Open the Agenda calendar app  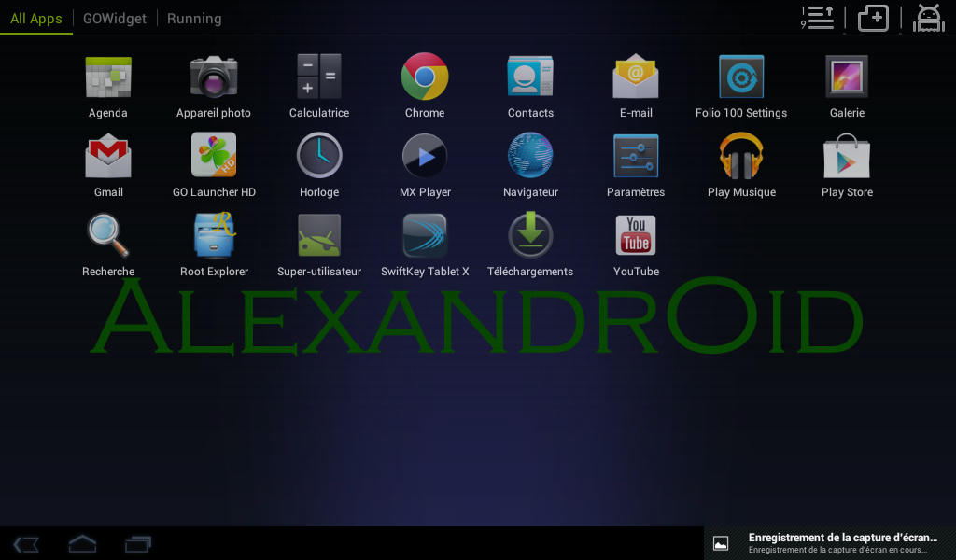(x=108, y=85)
